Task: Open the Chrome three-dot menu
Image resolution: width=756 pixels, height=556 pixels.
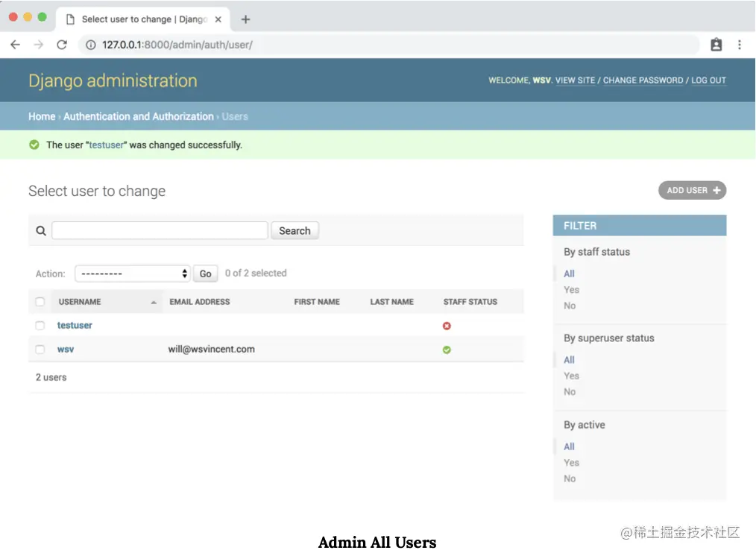Action: 739,45
